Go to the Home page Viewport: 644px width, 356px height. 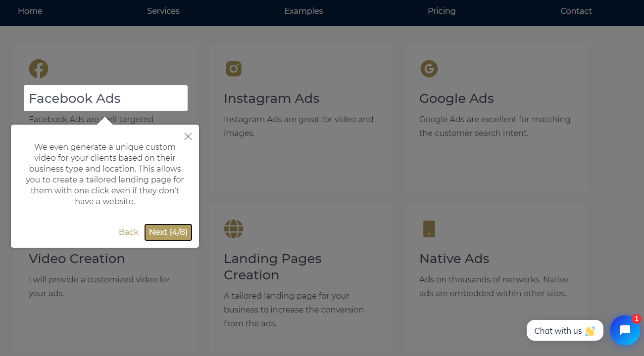pyautogui.click(x=30, y=11)
